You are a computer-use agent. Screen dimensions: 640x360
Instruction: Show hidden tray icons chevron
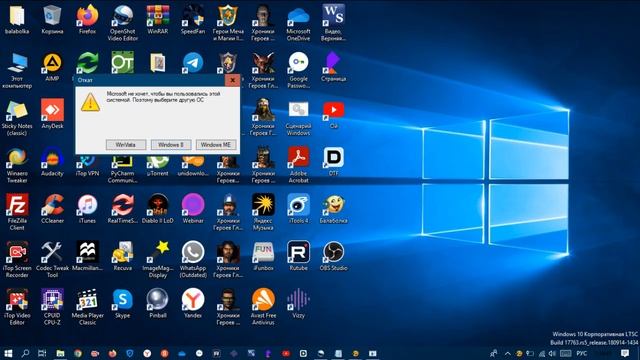coord(507,353)
